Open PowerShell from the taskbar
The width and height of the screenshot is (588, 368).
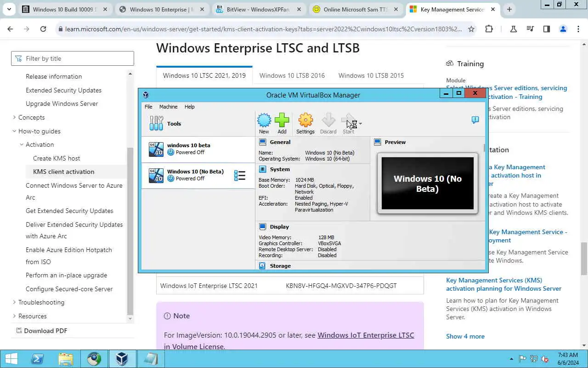(37, 359)
